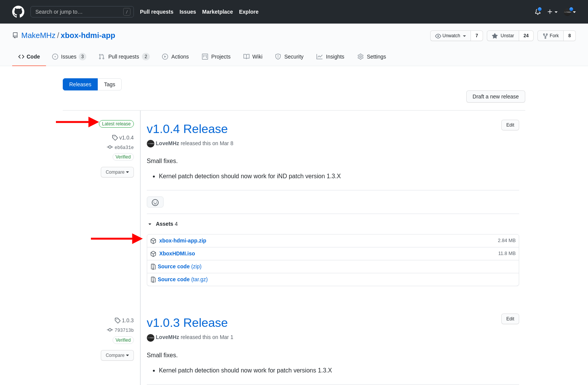Focus the Search or jump to field
This screenshot has width=588, height=385.
click(82, 12)
